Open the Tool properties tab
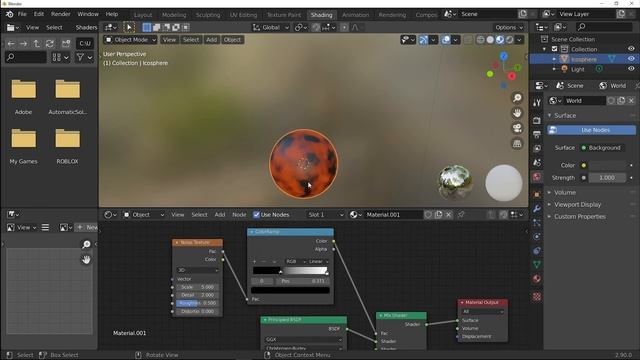The image size is (640, 360). coord(537,102)
